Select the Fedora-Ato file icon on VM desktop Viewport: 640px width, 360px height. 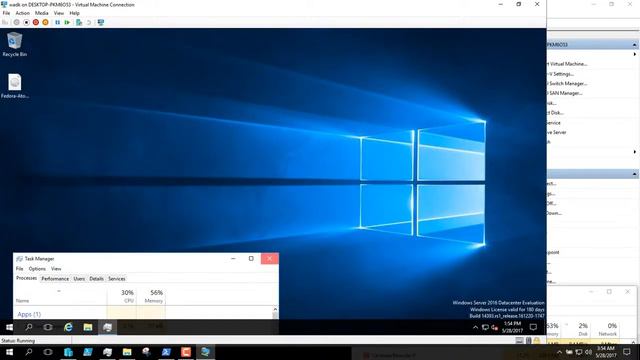point(15,86)
